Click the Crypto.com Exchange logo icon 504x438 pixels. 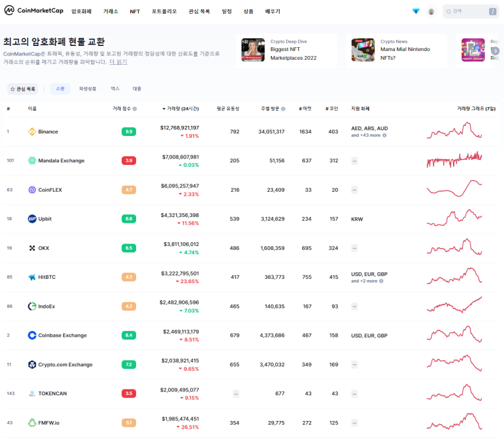[32, 364]
